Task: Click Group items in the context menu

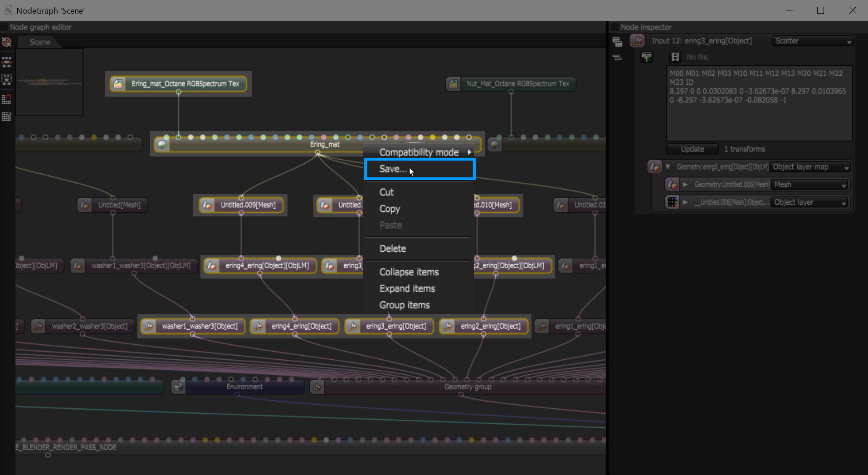Action: pyautogui.click(x=404, y=305)
